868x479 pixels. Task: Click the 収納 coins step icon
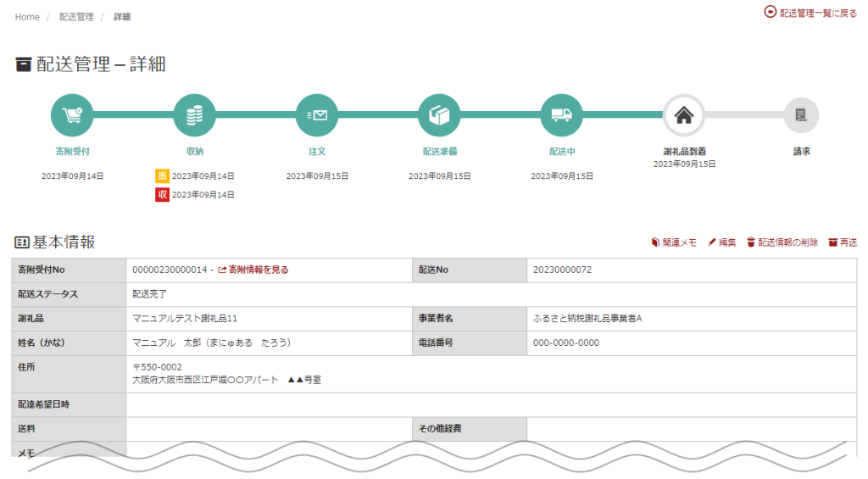[x=194, y=115]
